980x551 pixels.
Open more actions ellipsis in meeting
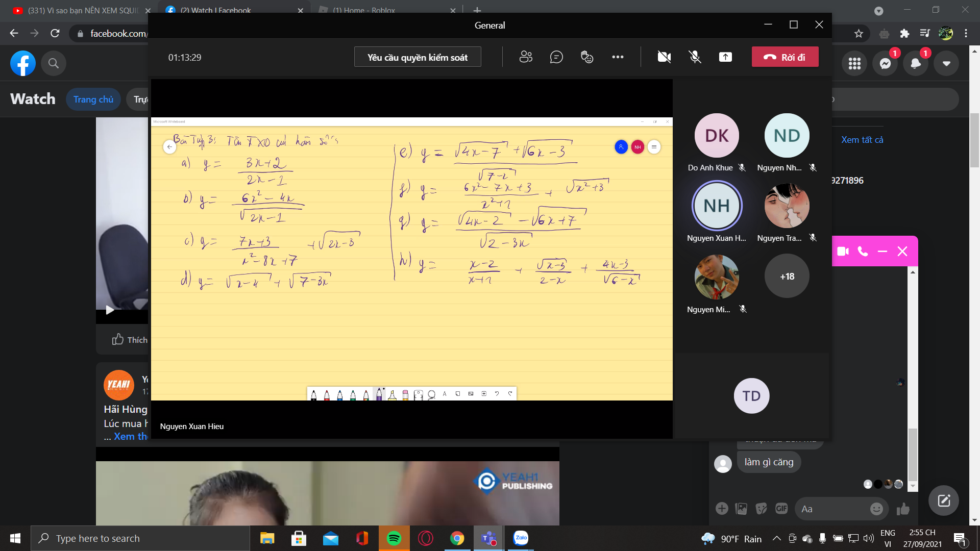[618, 57]
